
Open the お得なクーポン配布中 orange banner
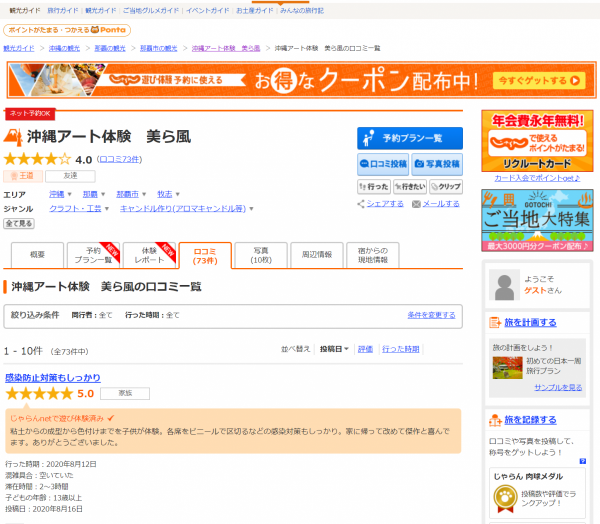pos(302,80)
